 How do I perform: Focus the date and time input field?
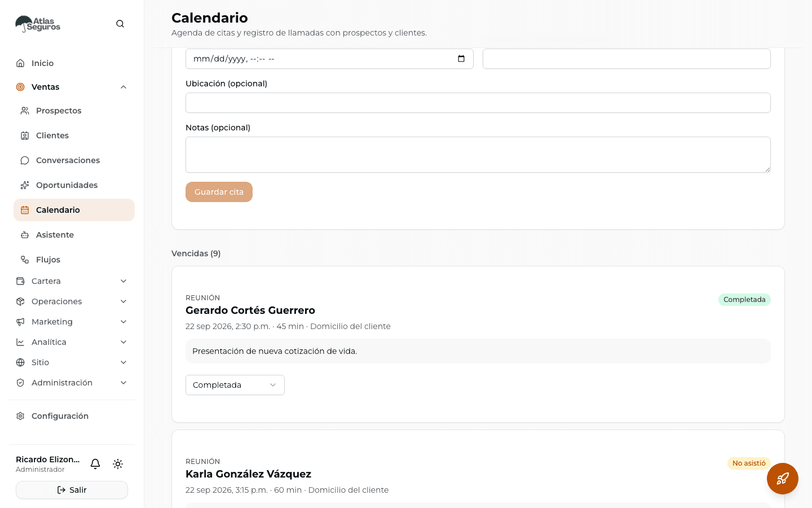[329, 59]
